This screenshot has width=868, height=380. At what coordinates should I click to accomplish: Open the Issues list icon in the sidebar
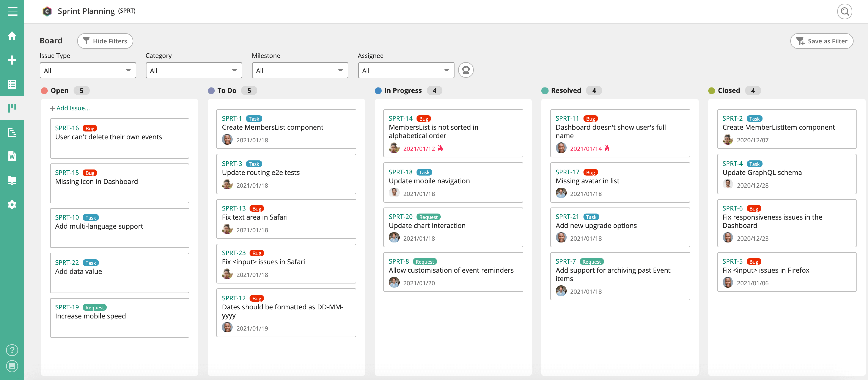tap(12, 84)
